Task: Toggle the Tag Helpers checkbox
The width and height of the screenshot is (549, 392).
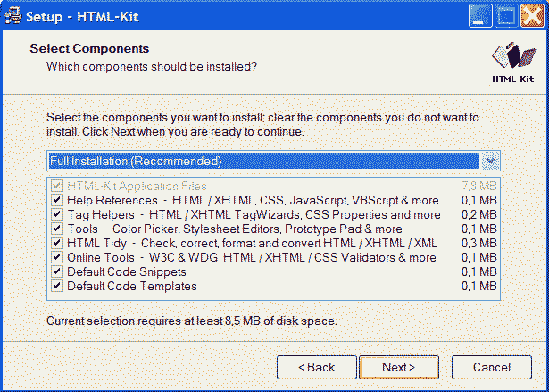Action: (57, 214)
